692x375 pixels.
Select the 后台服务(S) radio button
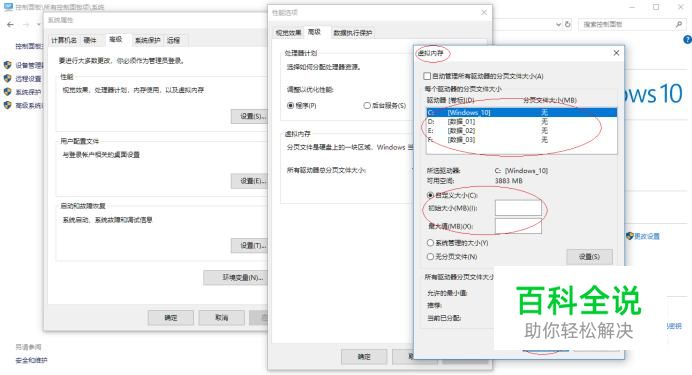[x=367, y=105]
